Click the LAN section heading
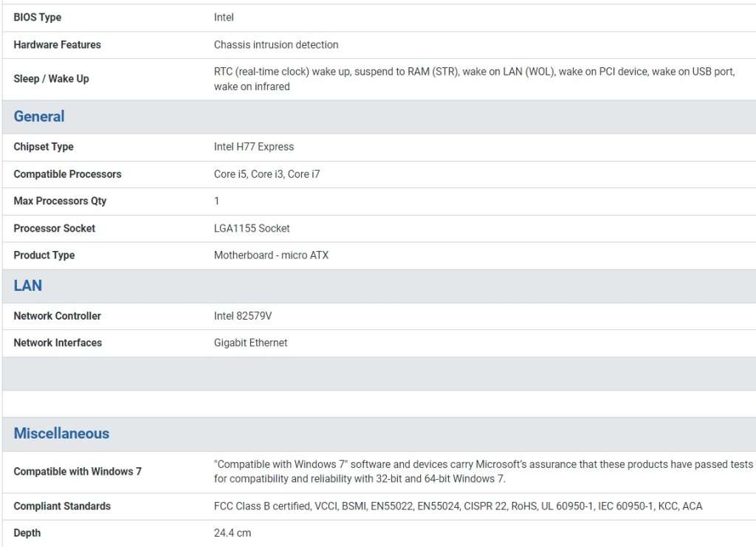Image resolution: width=756 pixels, height=547 pixels. click(28, 286)
